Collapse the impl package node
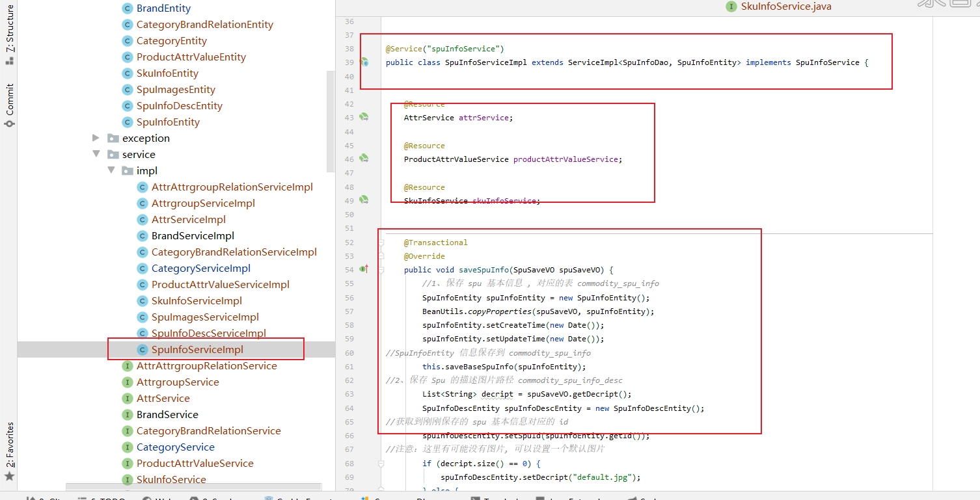 click(x=111, y=170)
